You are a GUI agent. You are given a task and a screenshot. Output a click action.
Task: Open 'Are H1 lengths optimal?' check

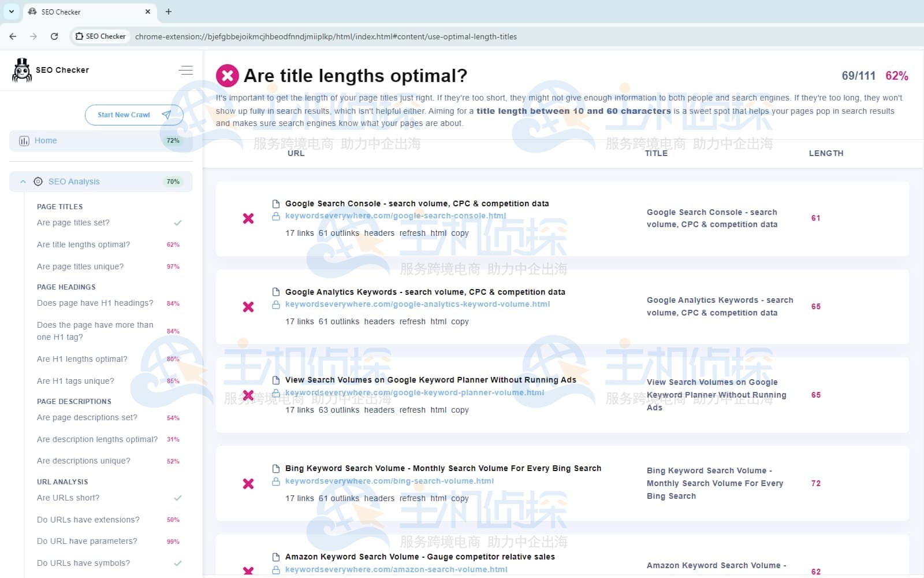(x=82, y=359)
